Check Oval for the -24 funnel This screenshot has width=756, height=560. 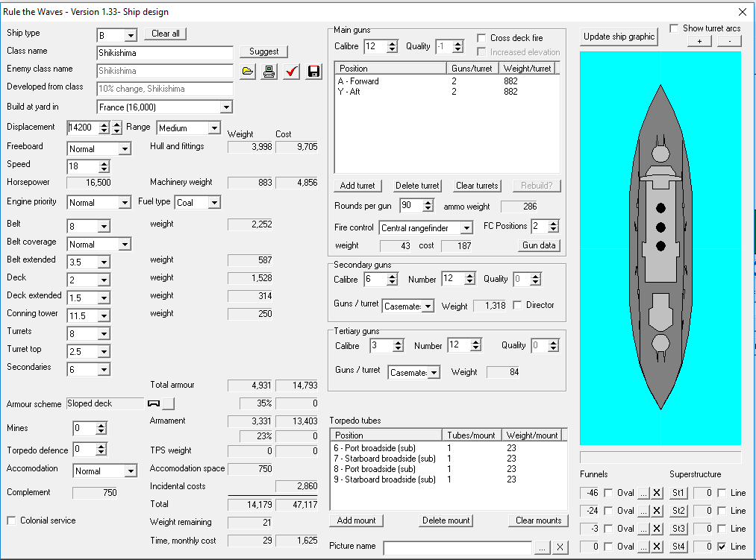click(608, 510)
